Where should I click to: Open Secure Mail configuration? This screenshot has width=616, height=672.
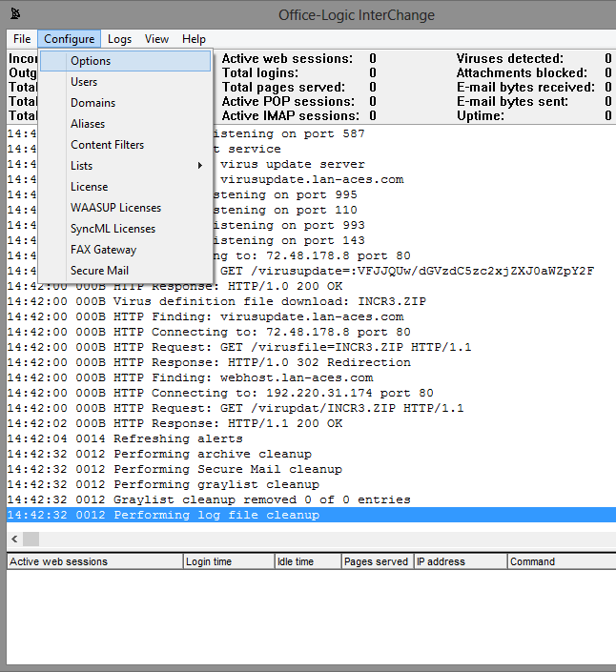pyautogui.click(x=126, y=271)
